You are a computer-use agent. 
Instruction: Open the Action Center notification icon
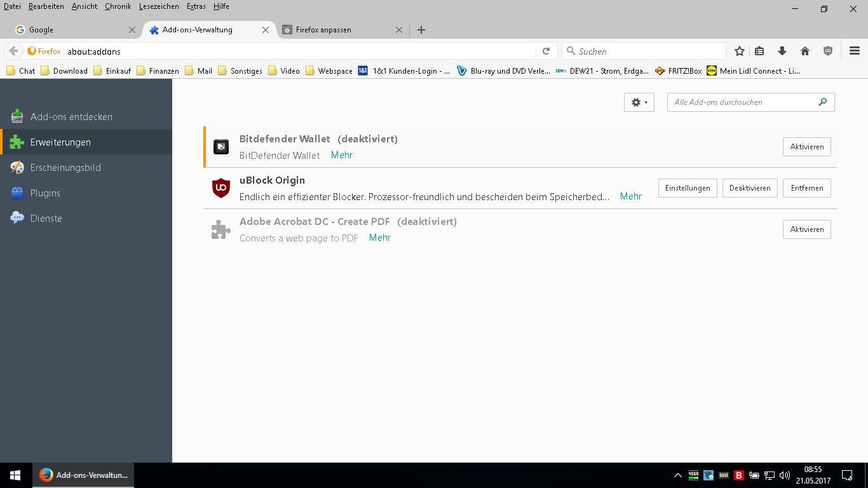coord(846,475)
